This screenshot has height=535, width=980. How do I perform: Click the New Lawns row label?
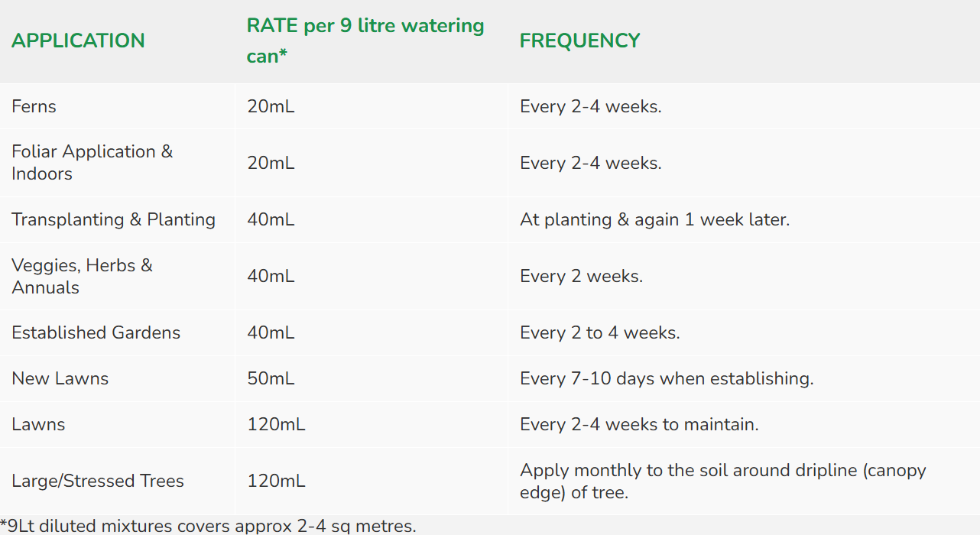pos(60,378)
